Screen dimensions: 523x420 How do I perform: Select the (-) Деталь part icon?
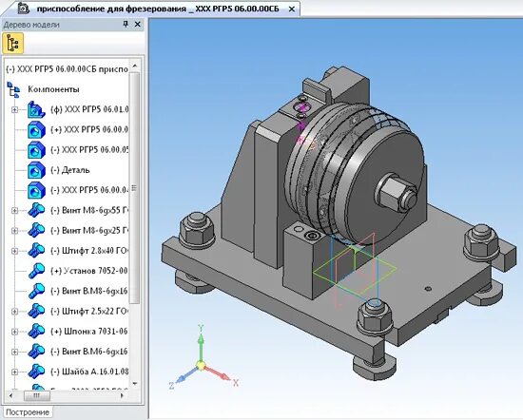[36, 170]
